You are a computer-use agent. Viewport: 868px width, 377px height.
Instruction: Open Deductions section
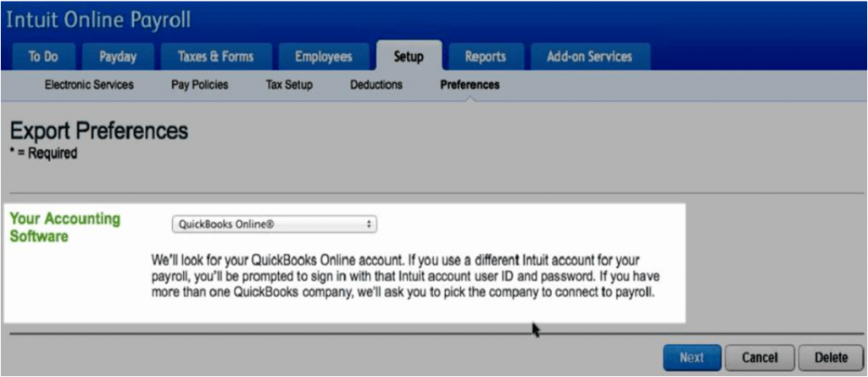click(376, 86)
